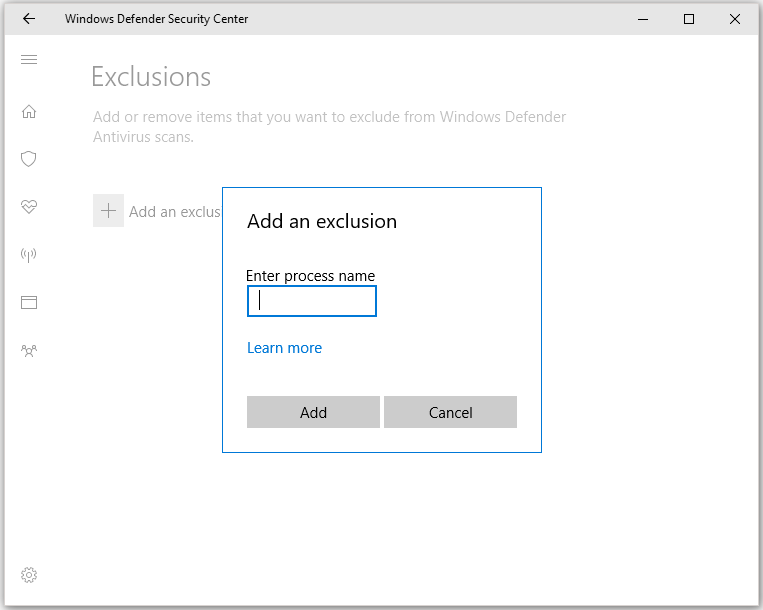Focus the Enter process name field
Screen dimensions: 763x610
[x=312, y=301]
